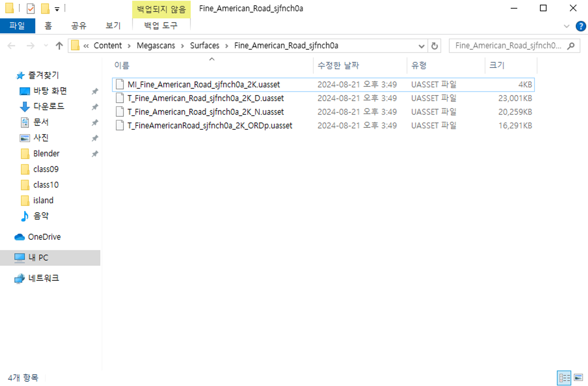The height and width of the screenshot is (386, 588).
Task: Navigate to Surfaces in the address bar
Action: tap(205, 46)
